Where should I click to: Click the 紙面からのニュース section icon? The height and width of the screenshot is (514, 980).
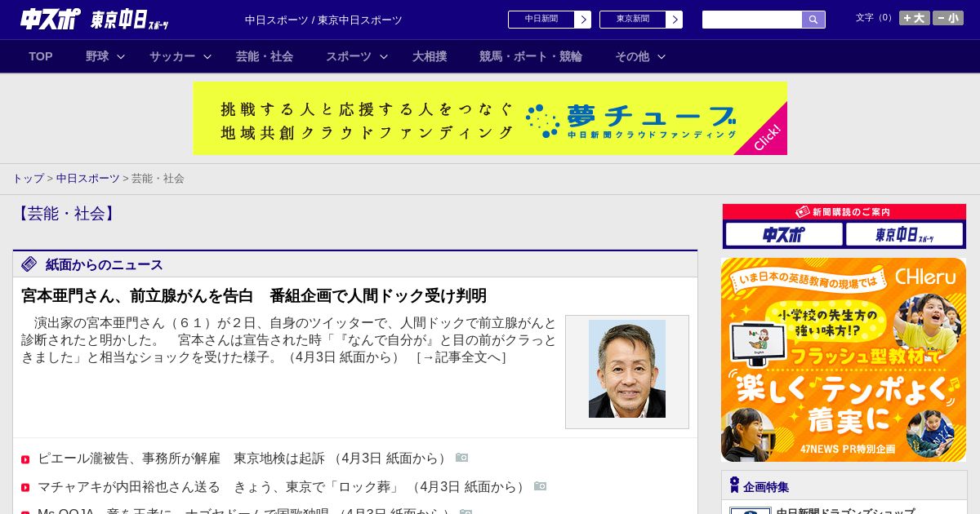coord(29,264)
